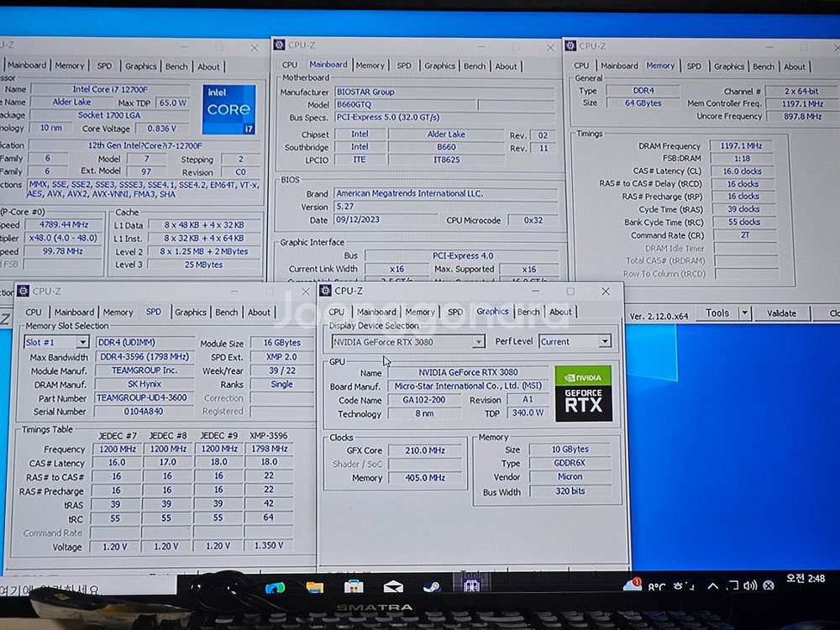Click the Tools button
The image size is (840, 630).
717,312
